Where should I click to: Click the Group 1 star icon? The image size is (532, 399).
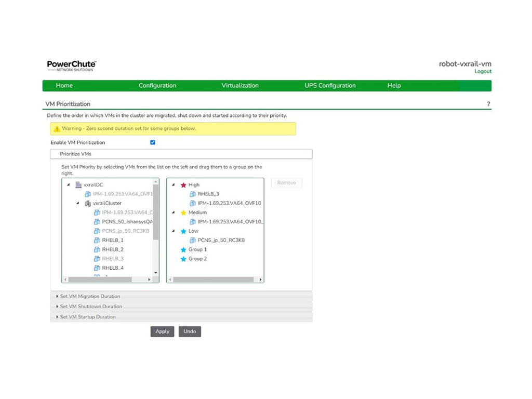pos(183,250)
